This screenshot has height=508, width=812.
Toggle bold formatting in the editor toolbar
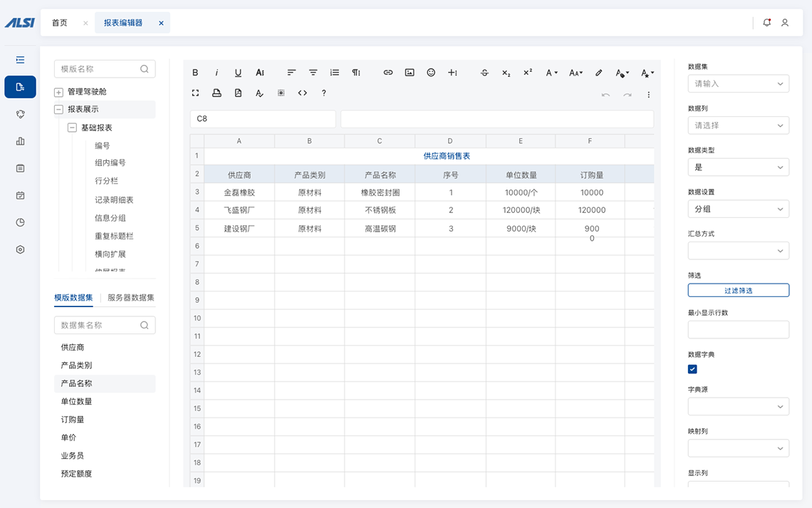click(196, 73)
